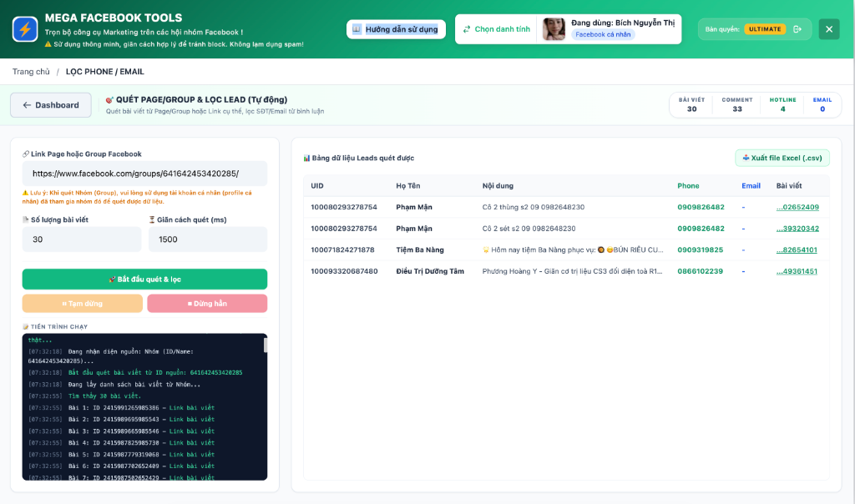Screen dimensions: 855x504
Task: Open the Hướng dẫn sử dụng guide
Action: click(396, 29)
